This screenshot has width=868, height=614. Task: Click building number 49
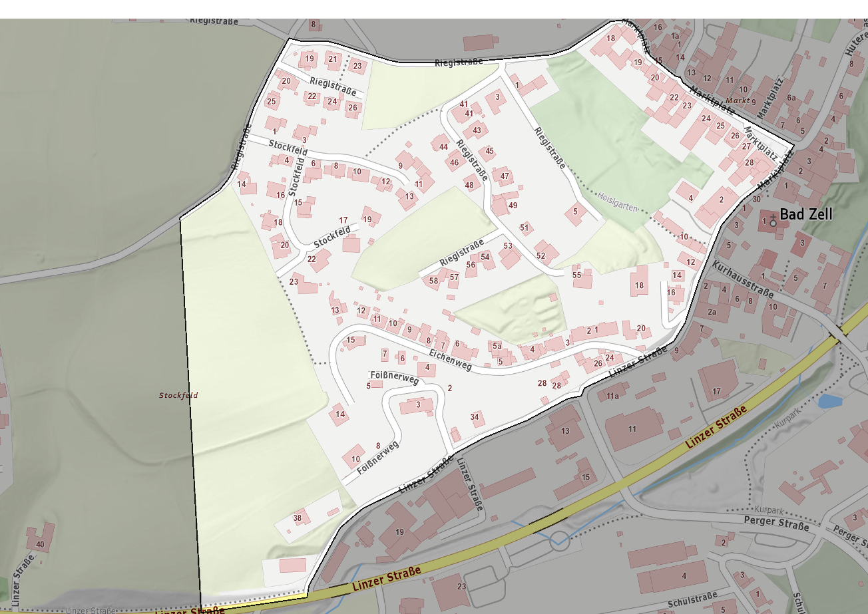point(513,206)
